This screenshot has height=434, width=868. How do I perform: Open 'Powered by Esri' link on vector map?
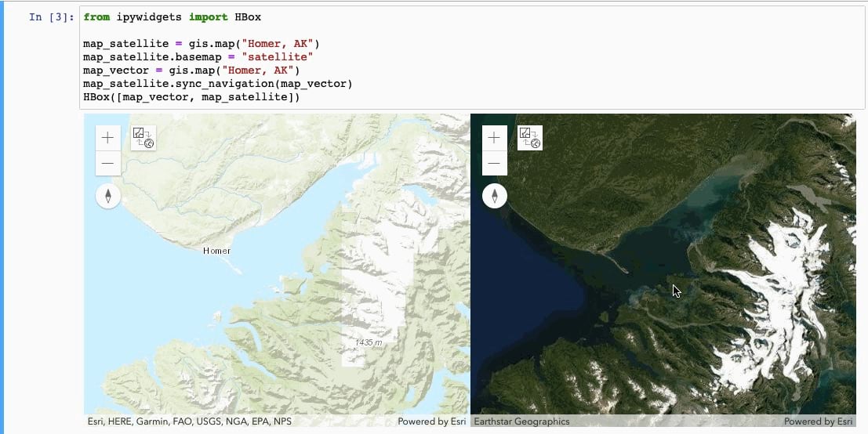point(431,421)
